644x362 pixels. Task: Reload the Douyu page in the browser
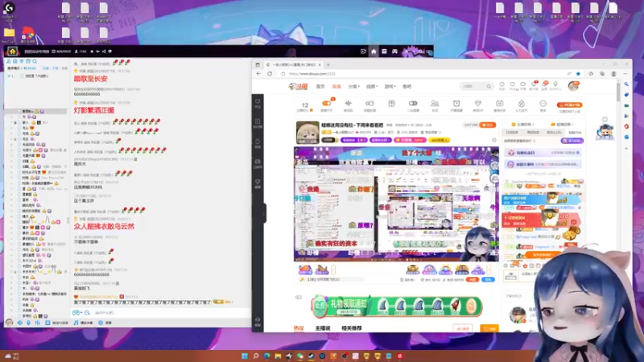(270, 74)
